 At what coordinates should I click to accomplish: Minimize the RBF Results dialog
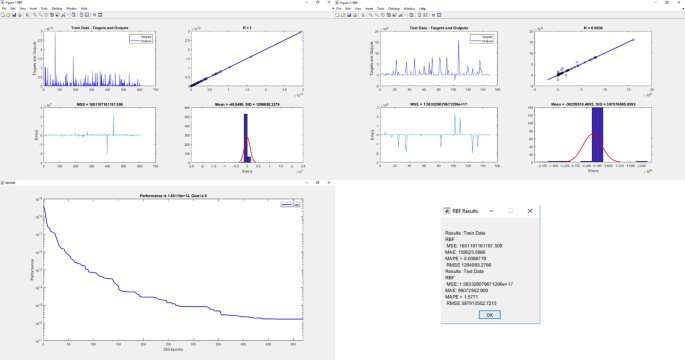click(x=491, y=211)
